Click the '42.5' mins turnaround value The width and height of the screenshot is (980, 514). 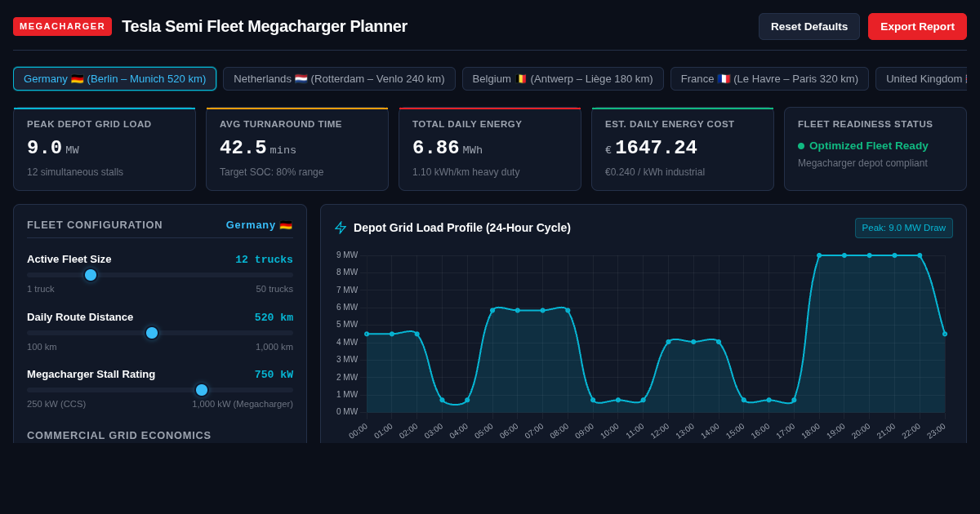tap(243, 148)
